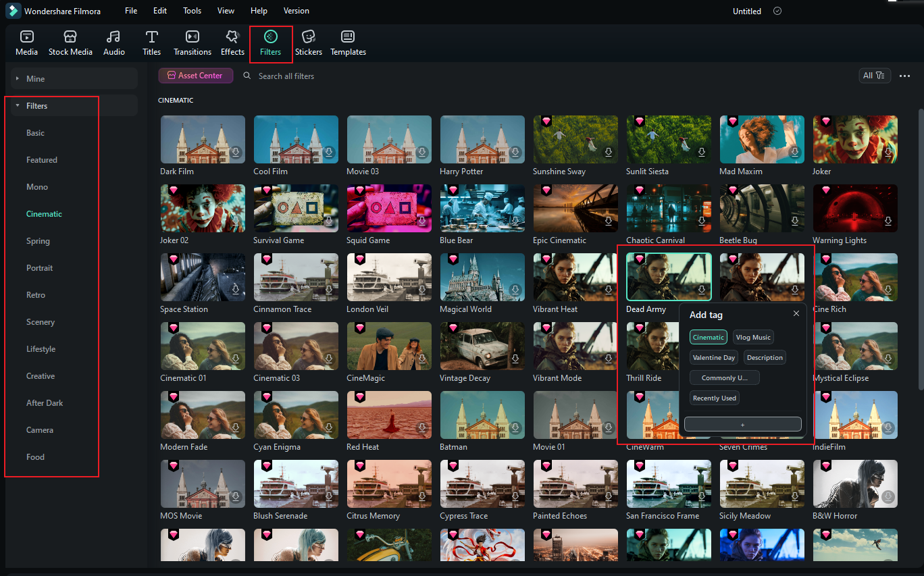Viewport: 924px width, 576px height.
Task: Select the Retro filter category
Action: 36,295
